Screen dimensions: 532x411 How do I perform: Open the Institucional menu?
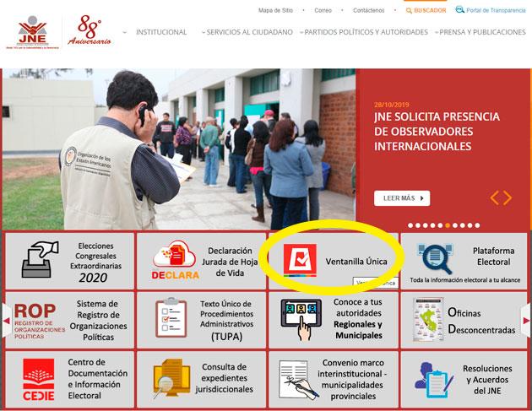(x=161, y=32)
